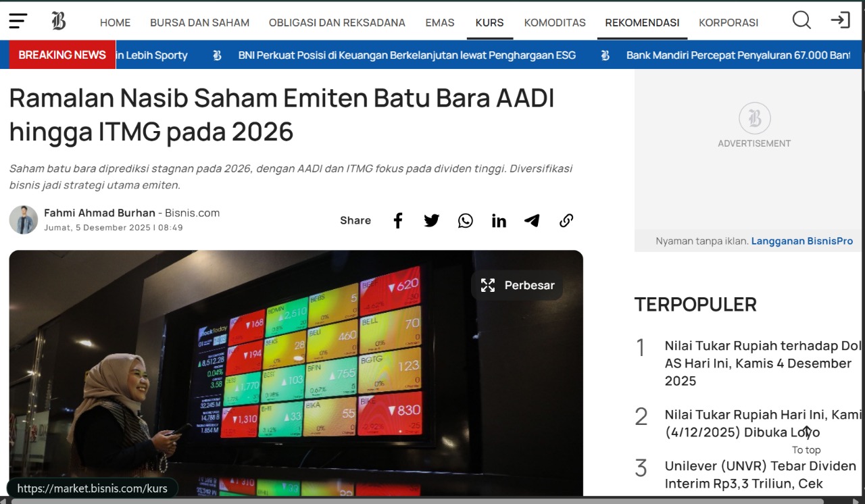
Task: Open BURSA DAN SAHAM menu
Action: point(200,22)
